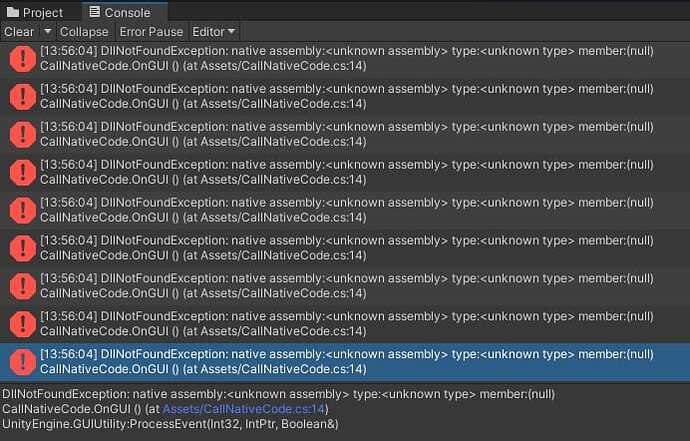This screenshot has height=441, width=690.
Task: Switch to the Project tab
Action: pos(35,12)
